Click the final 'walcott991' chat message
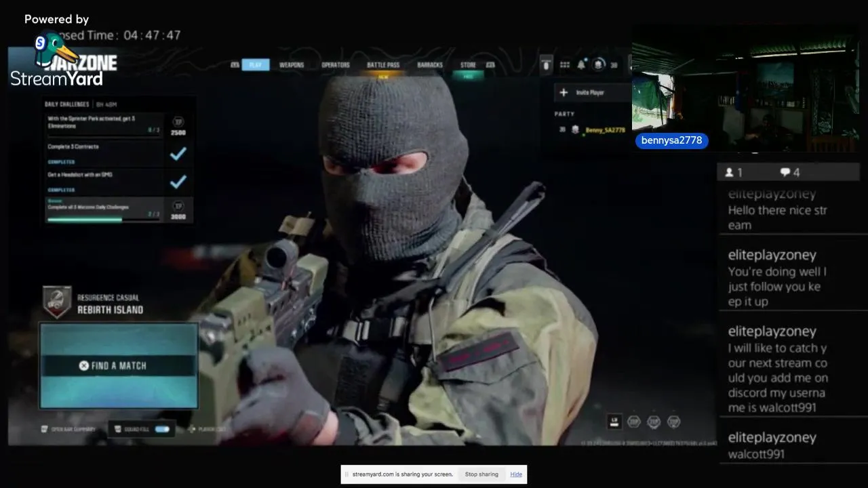868x488 pixels. click(756, 454)
